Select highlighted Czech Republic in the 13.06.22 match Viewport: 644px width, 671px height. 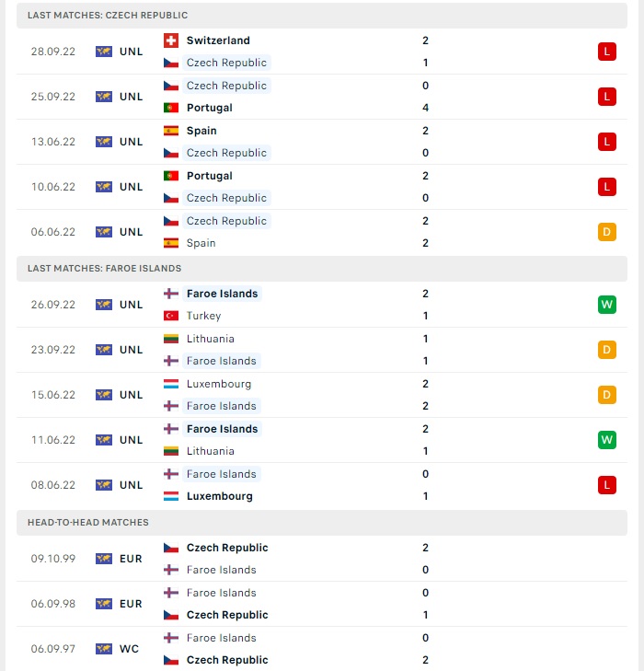(226, 153)
